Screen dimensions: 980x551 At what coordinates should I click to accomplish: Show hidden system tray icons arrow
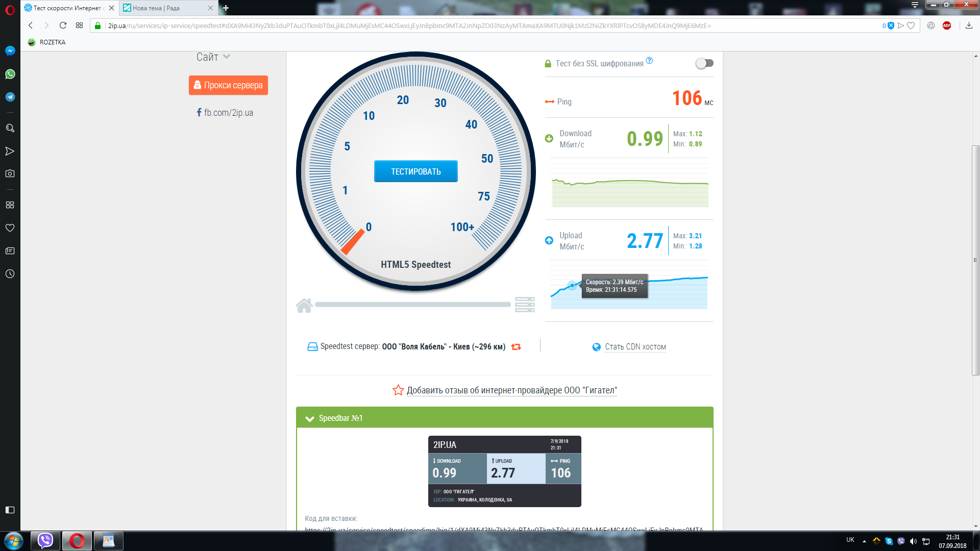click(x=864, y=541)
